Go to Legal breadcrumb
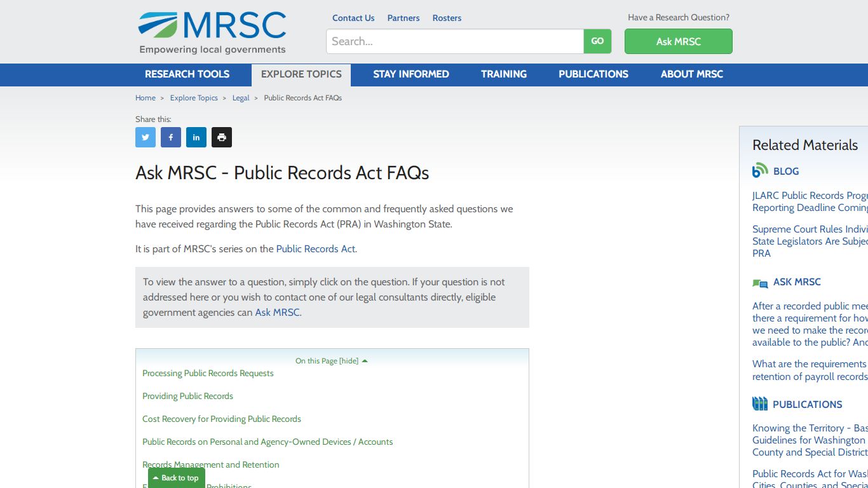The image size is (868, 488). [x=241, y=98]
